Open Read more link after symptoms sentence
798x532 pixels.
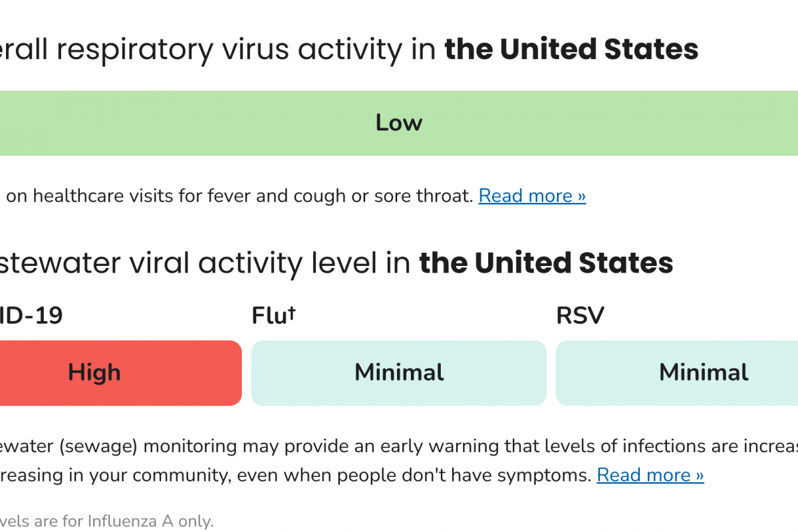pyautogui.click(x=650, y=475)
